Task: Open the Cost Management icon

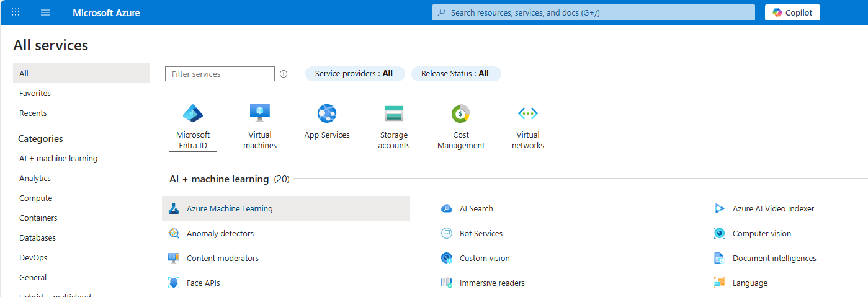Action: pos(461,113)
